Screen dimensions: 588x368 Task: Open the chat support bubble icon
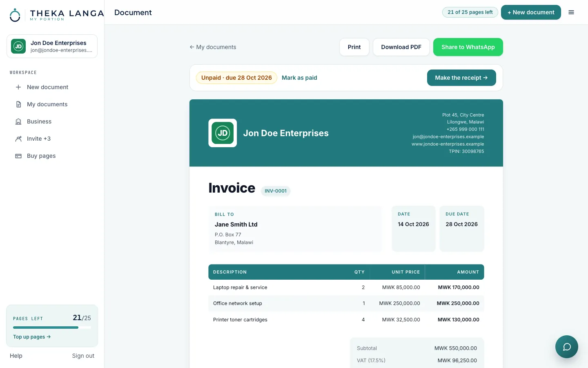[567, 347]
